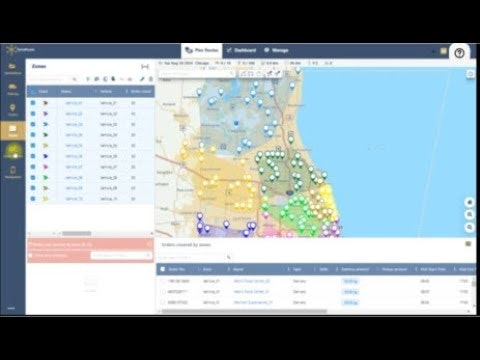Screen dimensions: 480x360
Task: Open the folder icon at sidebar top
Action: coord(13,68)
